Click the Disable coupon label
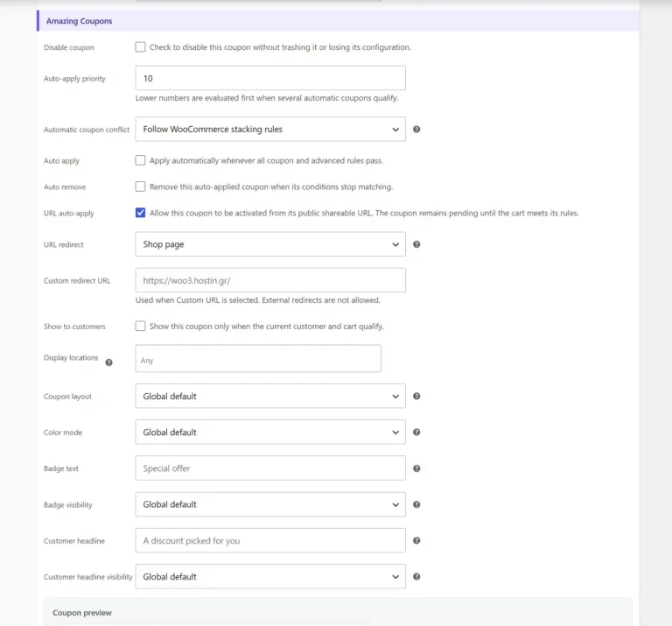Viewport: 672px width, 626px height. pyautogui.click(x=68, y=47)
